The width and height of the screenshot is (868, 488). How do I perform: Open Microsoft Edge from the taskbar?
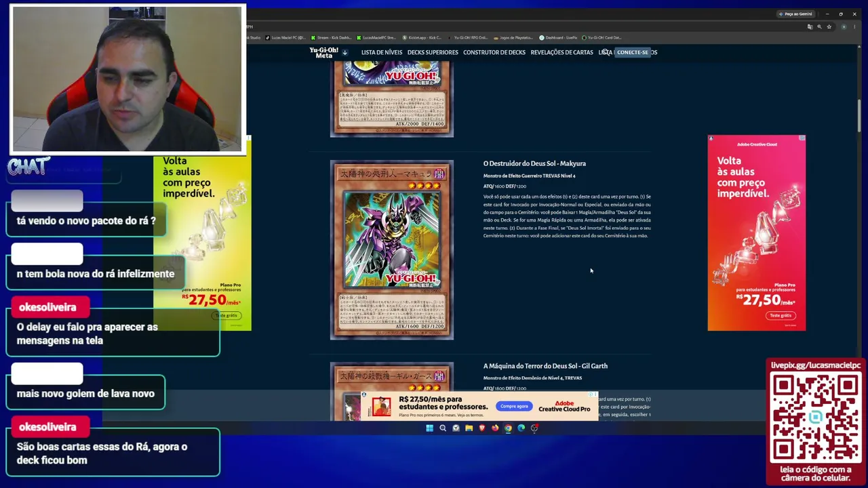click(x=521, y=428)
